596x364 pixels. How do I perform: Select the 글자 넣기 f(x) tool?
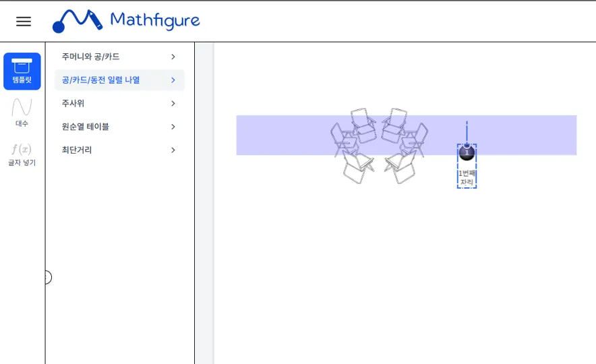tap(22, 153)
